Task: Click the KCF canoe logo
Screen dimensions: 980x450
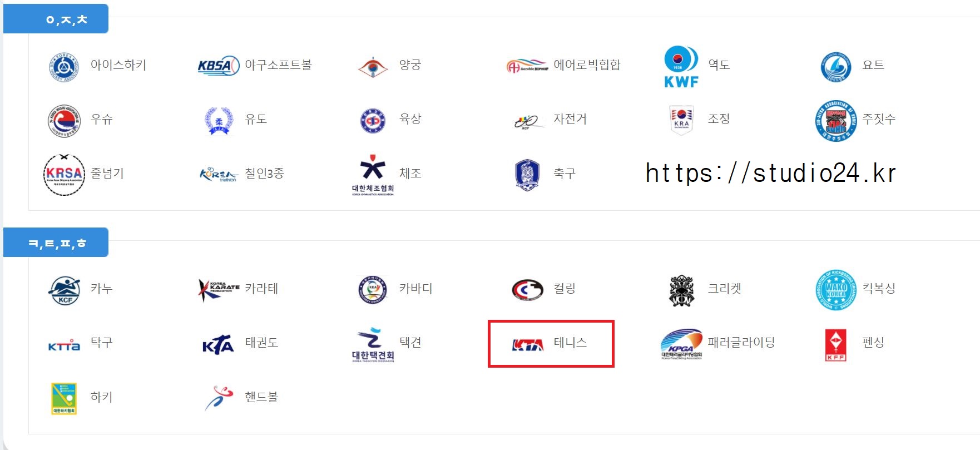Action: [64, 290]
